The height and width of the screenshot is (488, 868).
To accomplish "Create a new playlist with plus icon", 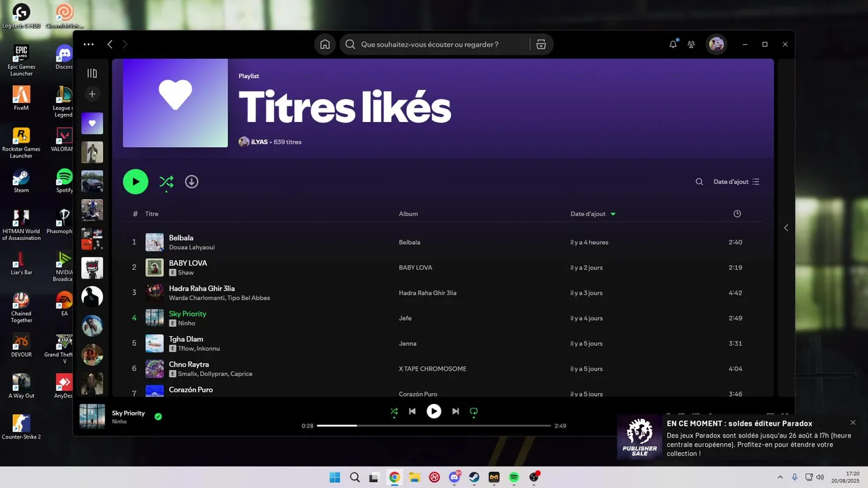I will click(92, 94).
